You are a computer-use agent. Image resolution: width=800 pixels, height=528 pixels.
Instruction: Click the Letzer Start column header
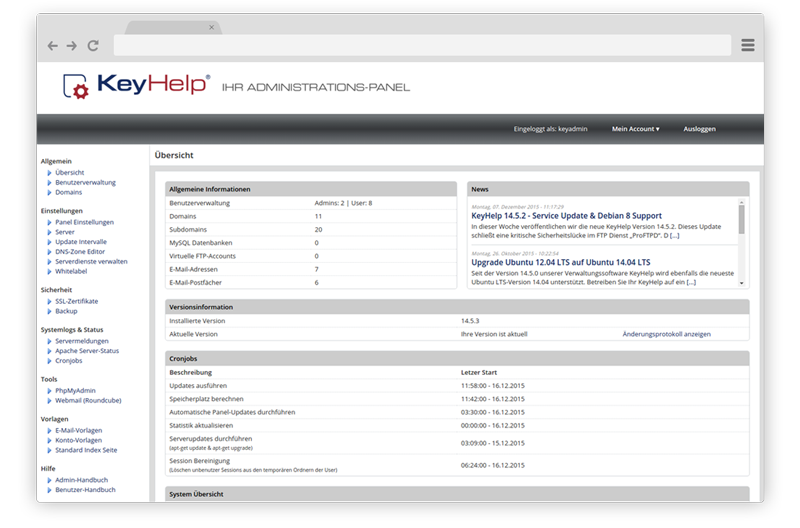pyautogui.click(x=479, y=372)
